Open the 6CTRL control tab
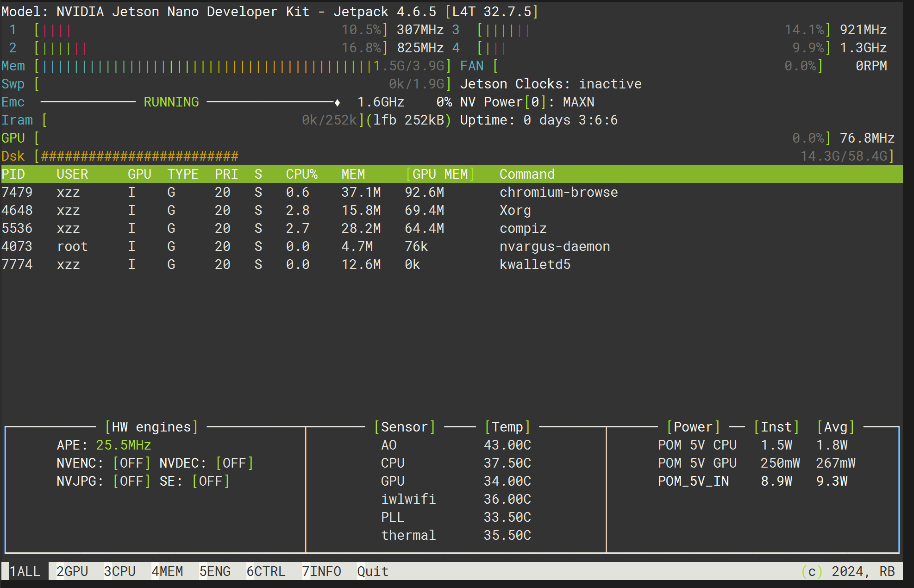914x588 pixels. click(266, 571)
